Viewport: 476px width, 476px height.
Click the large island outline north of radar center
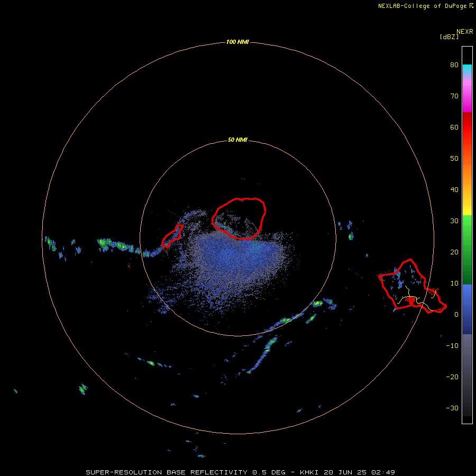(239, 218)
